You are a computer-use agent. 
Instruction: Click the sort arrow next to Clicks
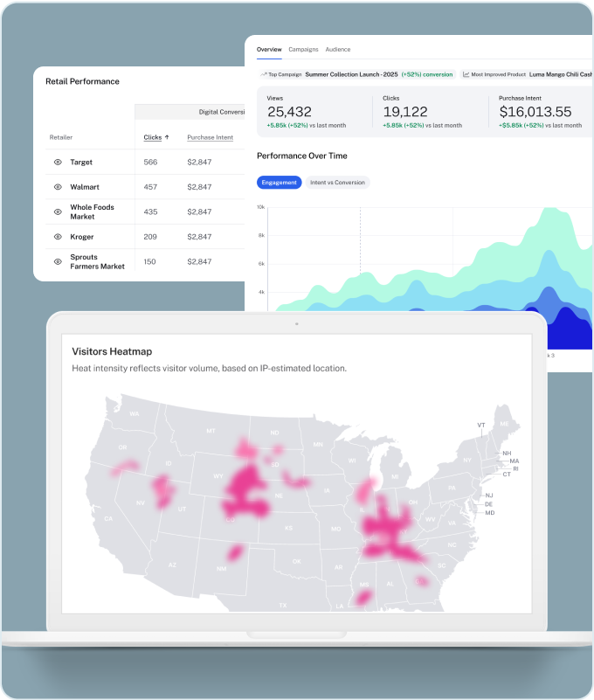167,137
